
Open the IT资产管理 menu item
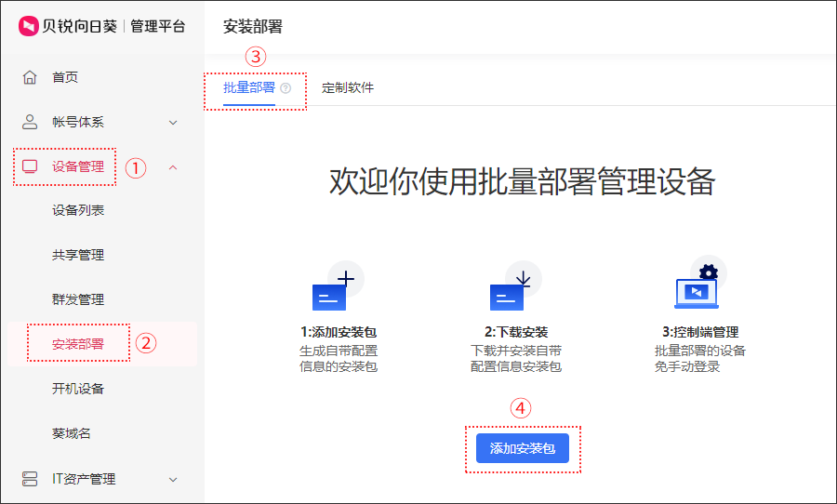84,479
